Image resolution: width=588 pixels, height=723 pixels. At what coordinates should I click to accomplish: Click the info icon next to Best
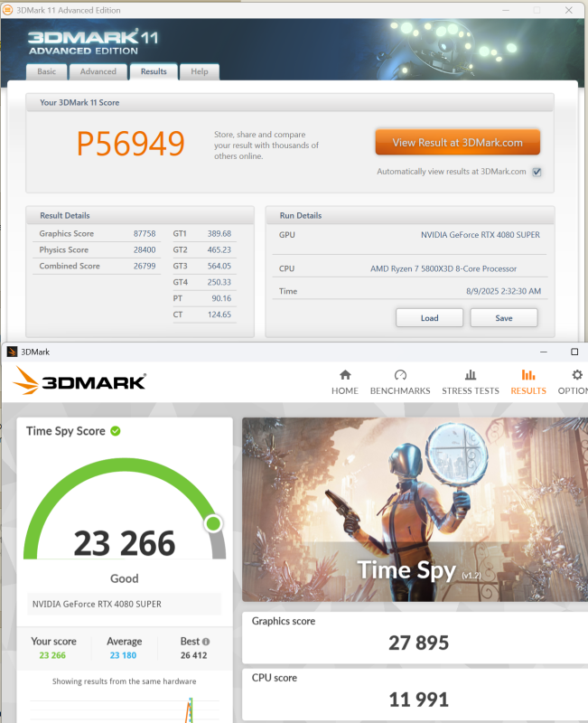click(206, 642)
